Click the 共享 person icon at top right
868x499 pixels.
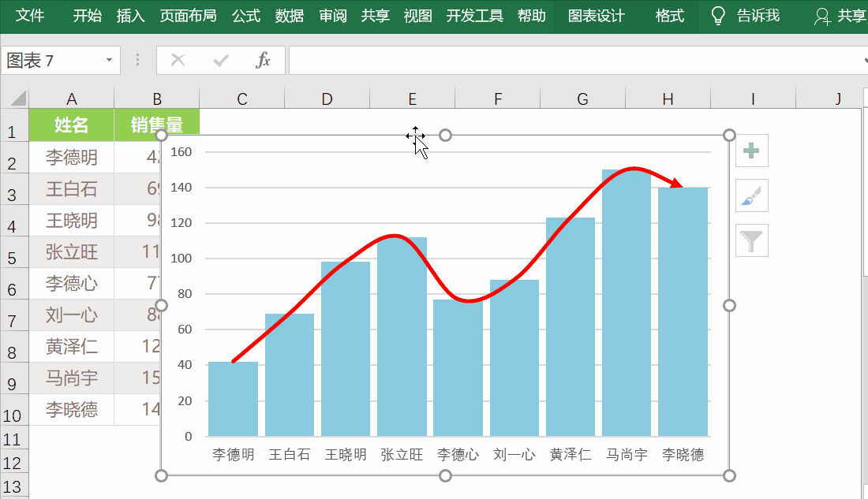[x=822, y=15]
